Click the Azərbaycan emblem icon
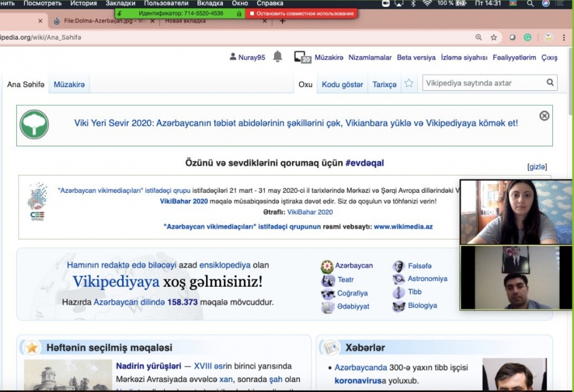Screen dimensions: 574x392 click(x=327, y=266)
